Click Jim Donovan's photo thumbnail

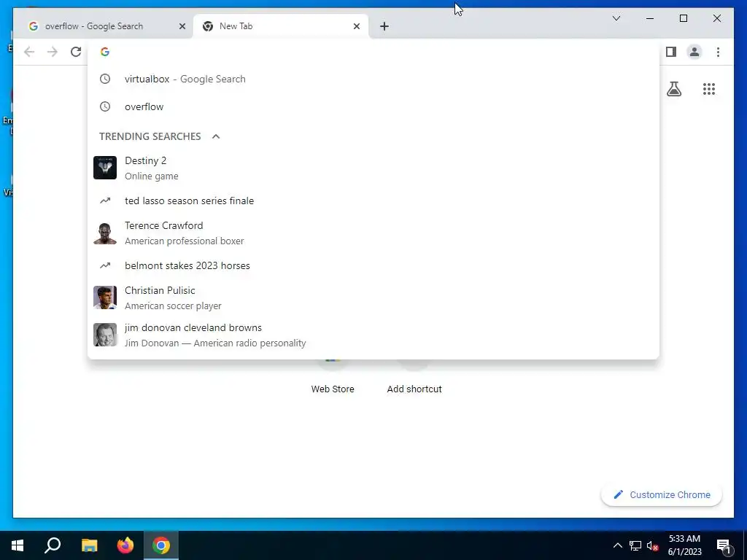[x=105, y=335]
